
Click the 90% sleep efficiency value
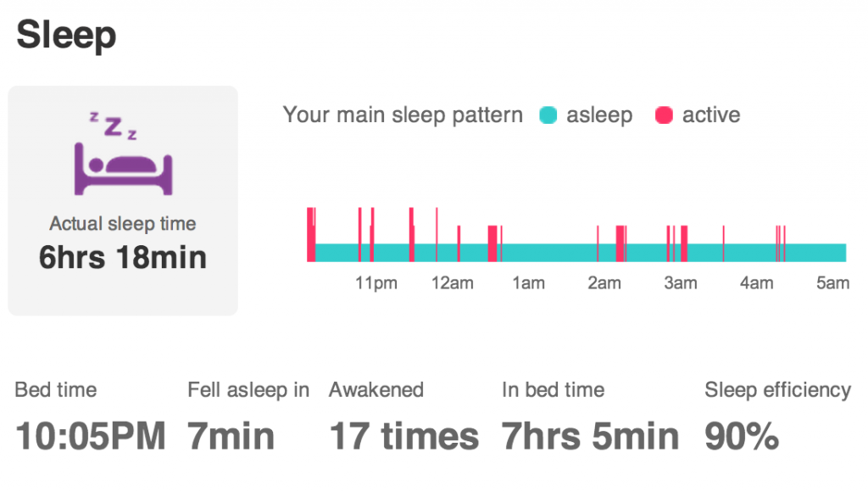coord(742,436)
